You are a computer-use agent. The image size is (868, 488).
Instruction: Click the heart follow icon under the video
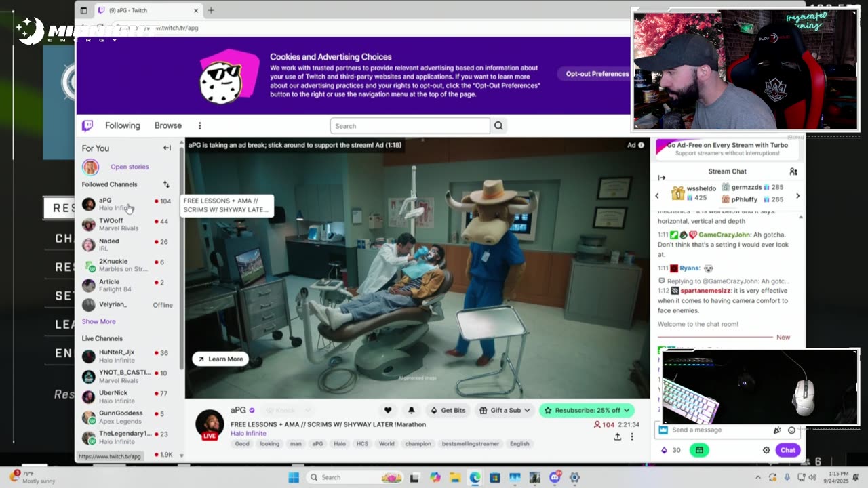[388, 410]
